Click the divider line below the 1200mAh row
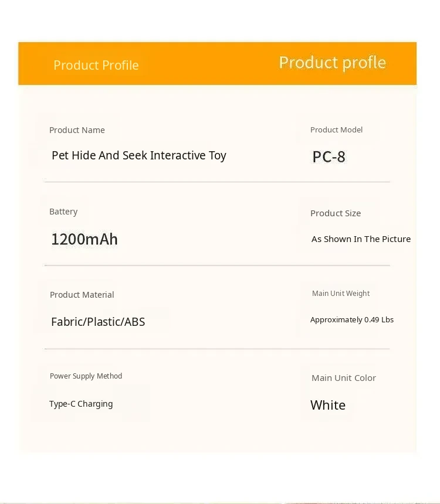Screen dimensions: 440x504 tap(217, 265)
